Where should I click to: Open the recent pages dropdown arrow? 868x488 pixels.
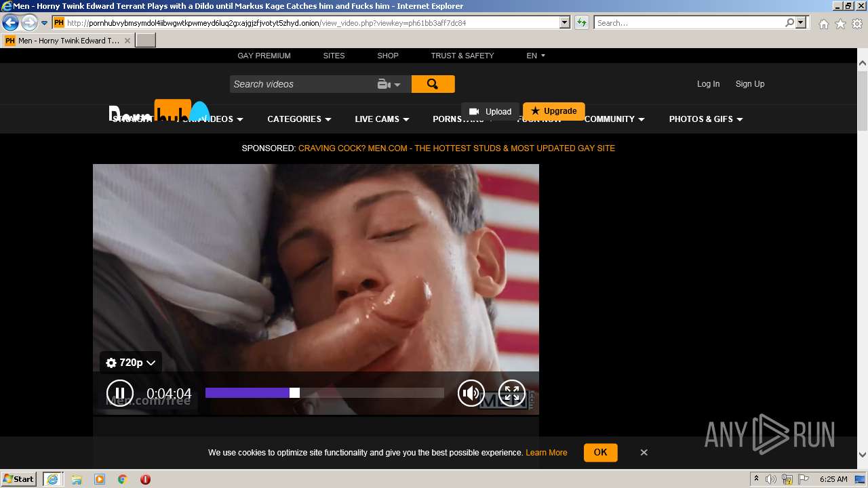pos(44,23)
